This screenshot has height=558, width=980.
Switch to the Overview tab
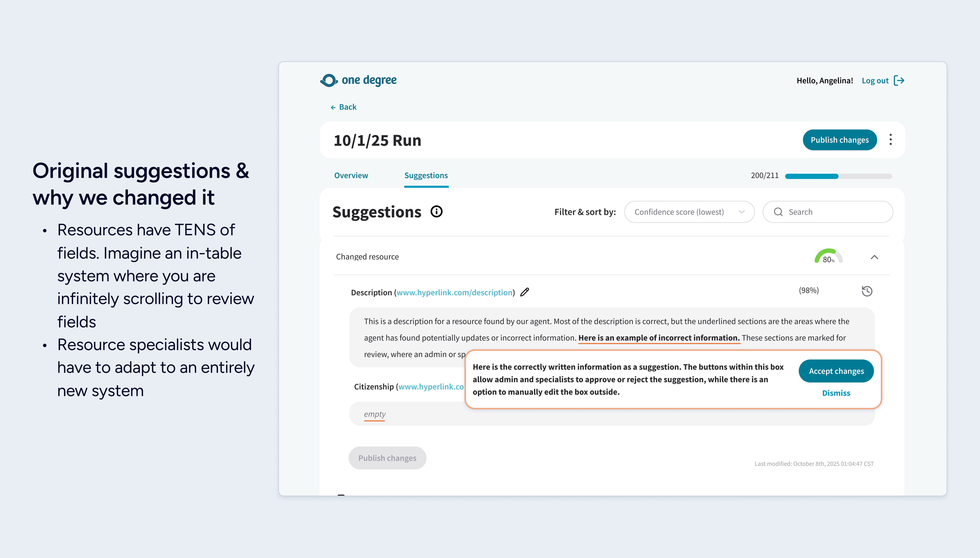pos(351,176)
